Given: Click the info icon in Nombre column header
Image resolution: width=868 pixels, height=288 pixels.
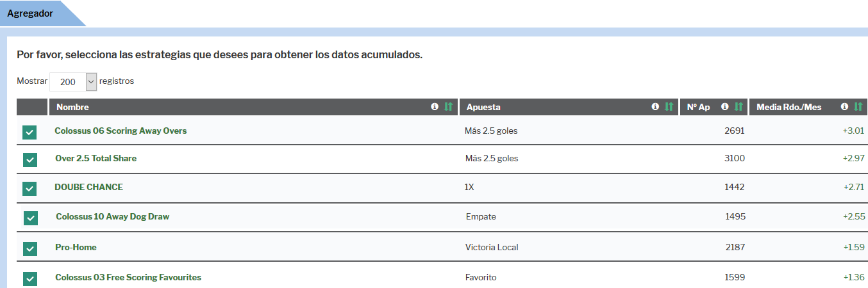Looking at the screenshot, I should click(435, 107).
